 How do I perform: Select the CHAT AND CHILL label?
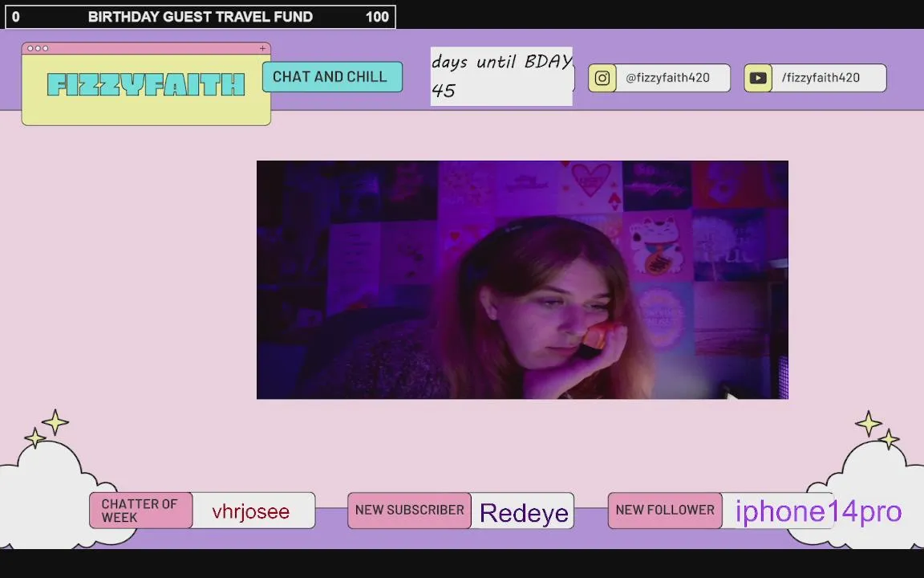(x=332, y=77)
